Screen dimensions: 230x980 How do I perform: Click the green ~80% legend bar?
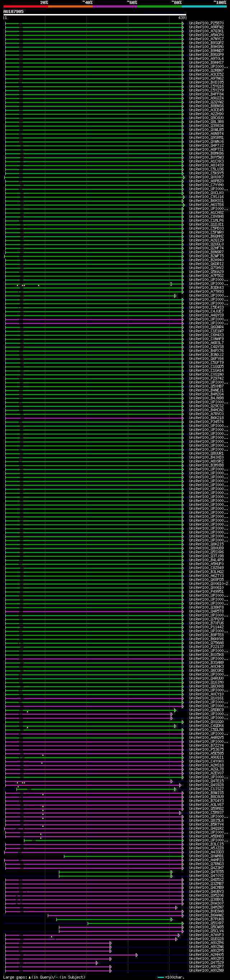[159, 6]
